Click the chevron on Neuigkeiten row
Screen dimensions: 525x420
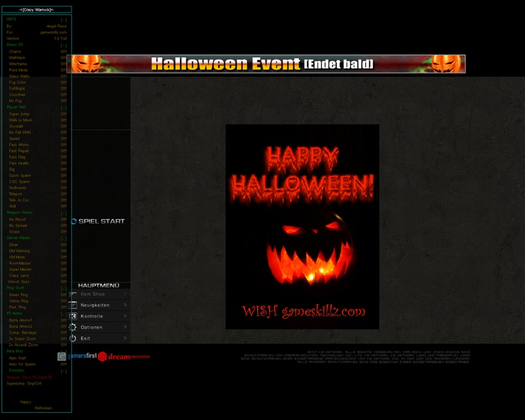[x=125, y=304]
